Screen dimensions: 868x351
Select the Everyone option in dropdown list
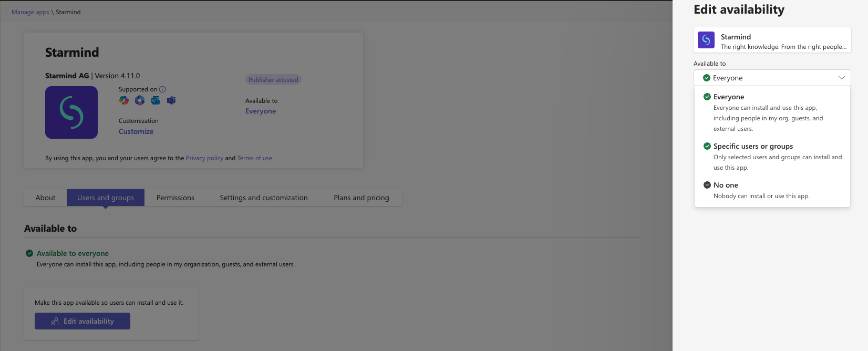coord(772,112)
